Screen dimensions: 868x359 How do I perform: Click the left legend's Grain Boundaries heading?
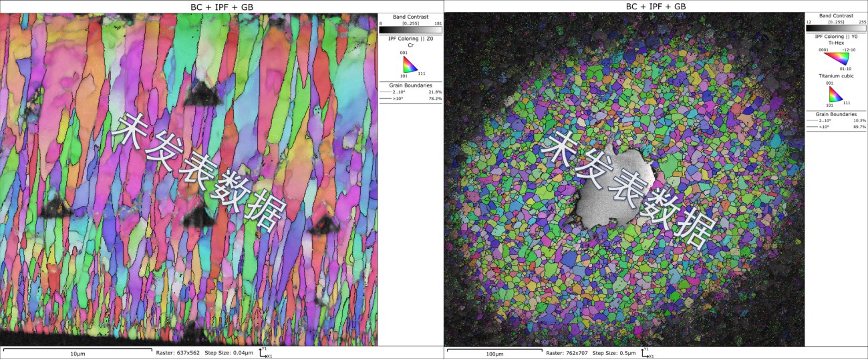410,85
